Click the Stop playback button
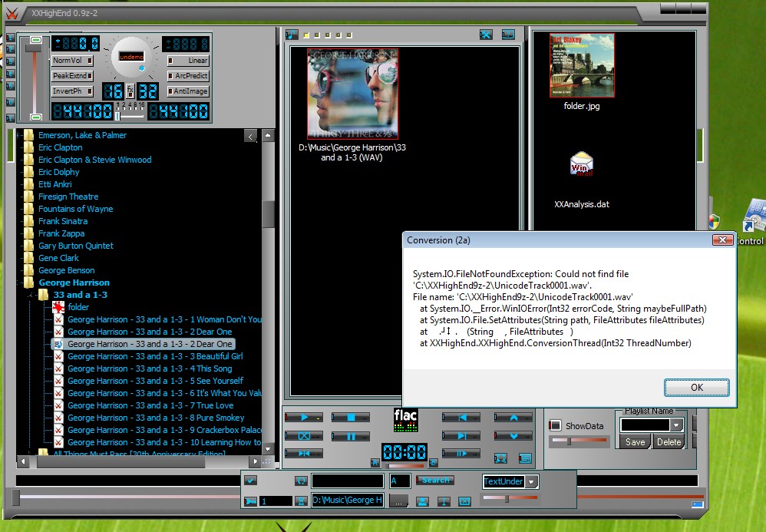The height and width of the screenshot is (532, 766). tap(350, 418)
